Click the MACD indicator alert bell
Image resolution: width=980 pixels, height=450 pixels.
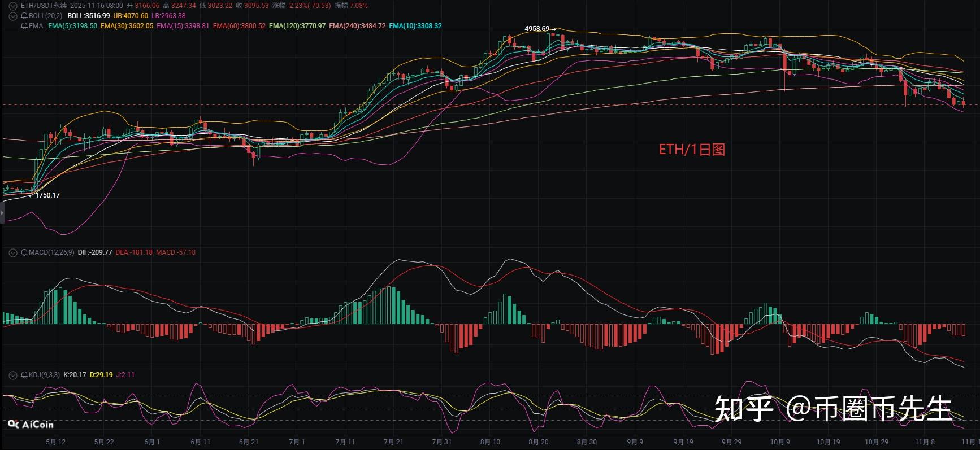pyautogui.click(x=24, y=252)
